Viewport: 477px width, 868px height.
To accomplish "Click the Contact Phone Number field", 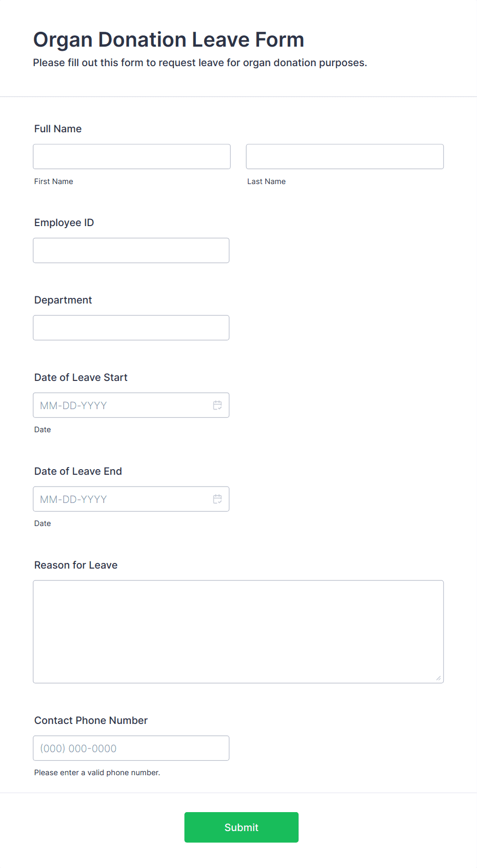I will click(x=131, y=748).
